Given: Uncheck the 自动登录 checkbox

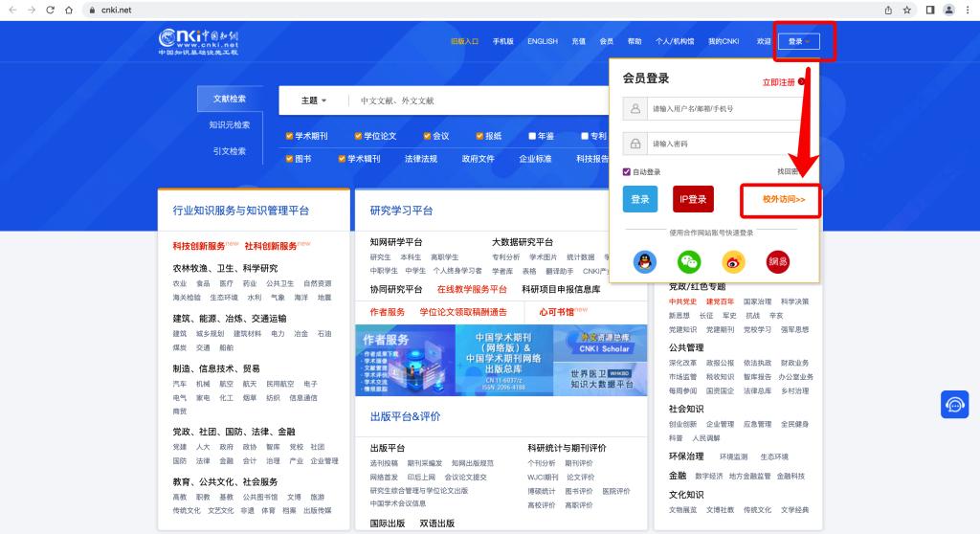Looking at the screenshot, I should [x=626, y=172].
